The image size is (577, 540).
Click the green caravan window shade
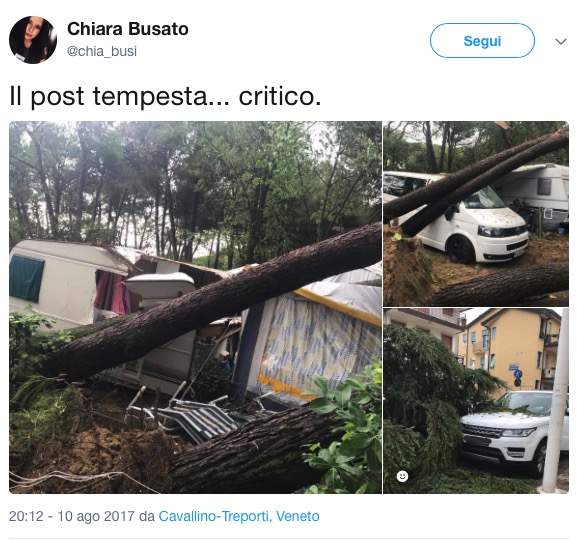(26, 278)
